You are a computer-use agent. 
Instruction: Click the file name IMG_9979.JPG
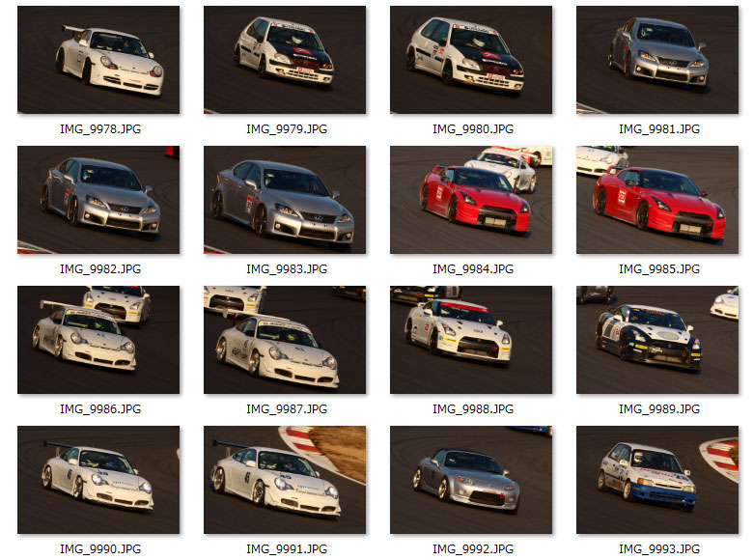pyautogui.click(x=287, y=129)
